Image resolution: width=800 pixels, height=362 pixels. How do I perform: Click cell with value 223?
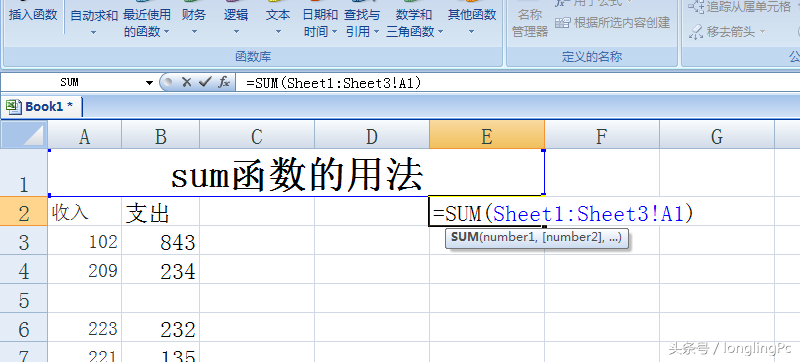tap(85, 328)
